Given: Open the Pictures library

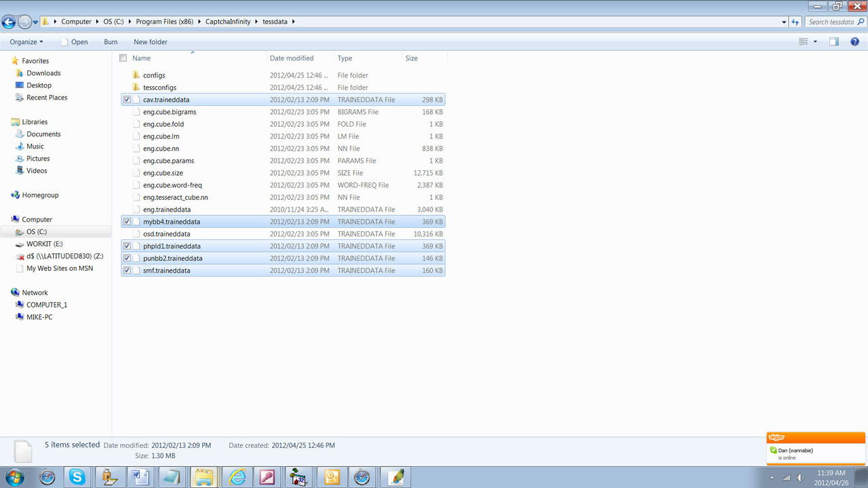Looking at the screenshot, I should 38,159.
